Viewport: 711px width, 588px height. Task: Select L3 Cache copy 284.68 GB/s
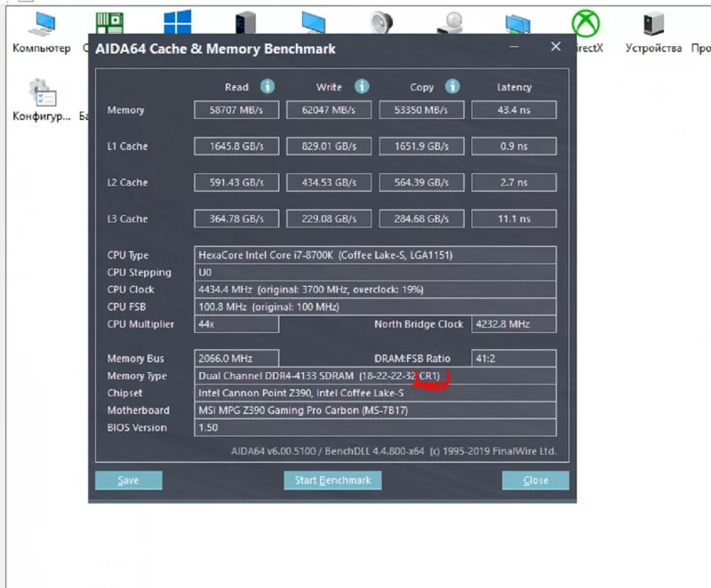coord(421,219)
